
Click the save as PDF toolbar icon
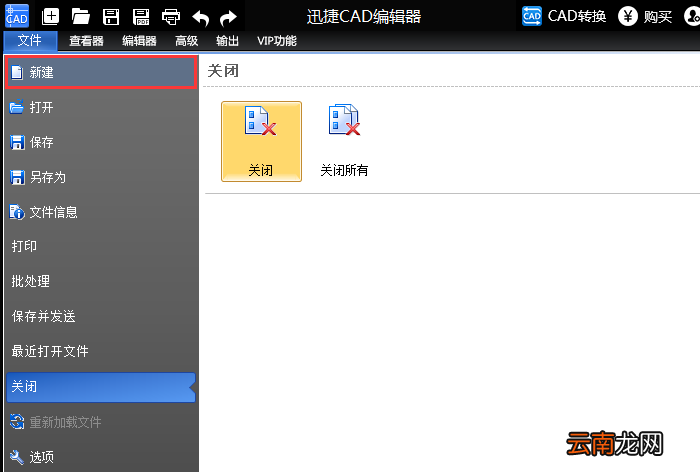tap(141, 17)
